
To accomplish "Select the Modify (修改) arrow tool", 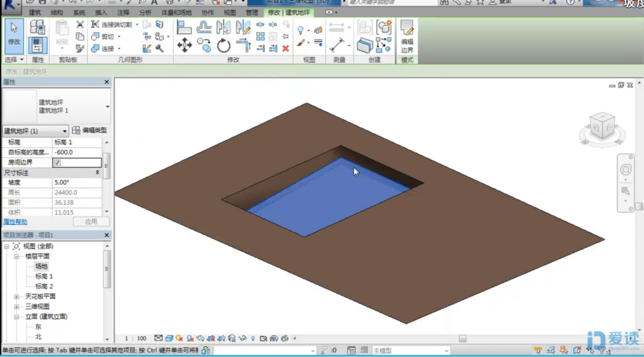I will click(x=14, y=34).
